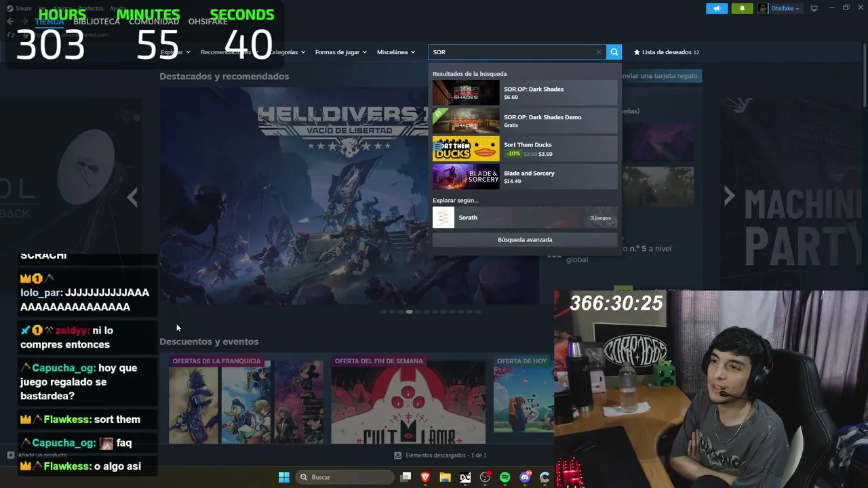Open File Explorer from the taskbar
Screen dimensions: 868x488
(x=445, y=477)
